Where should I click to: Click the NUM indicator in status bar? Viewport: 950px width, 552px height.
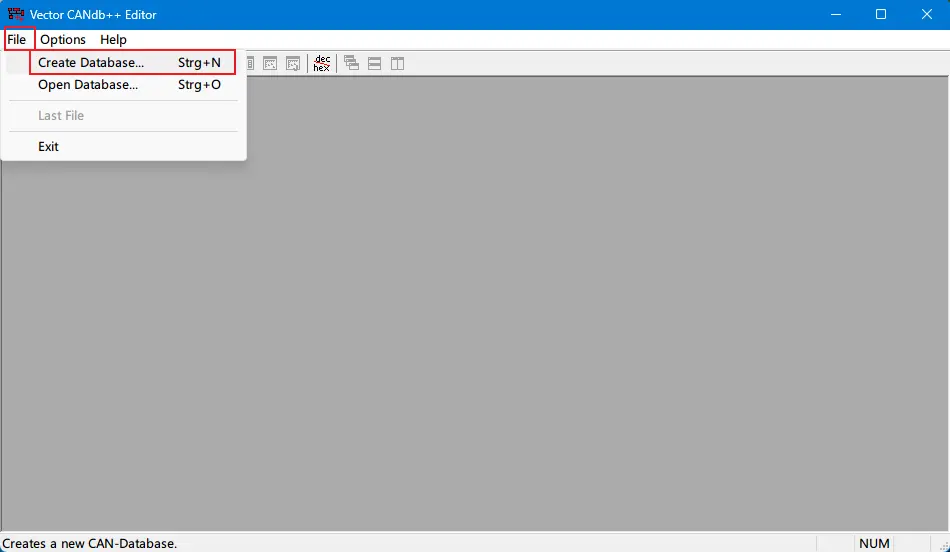(874, 544)
